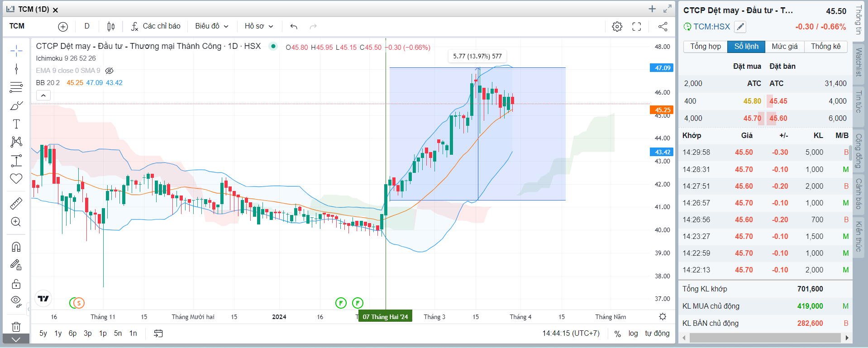
Task: Edit the TCM:HSX symbol with the pencil icon
Action: click(740, 27)
